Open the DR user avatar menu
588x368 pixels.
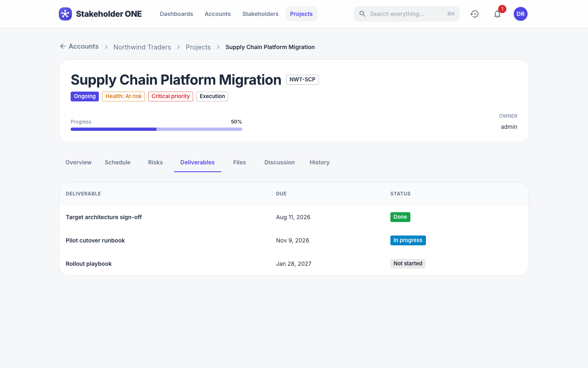pyautogui.click(x=521, y=14)
